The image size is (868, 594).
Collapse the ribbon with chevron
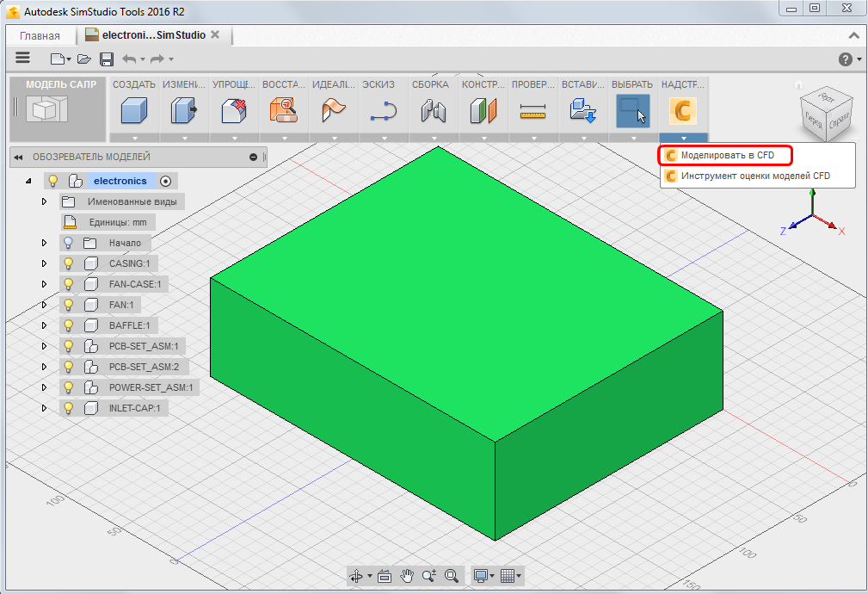click(x=853, y=35)
